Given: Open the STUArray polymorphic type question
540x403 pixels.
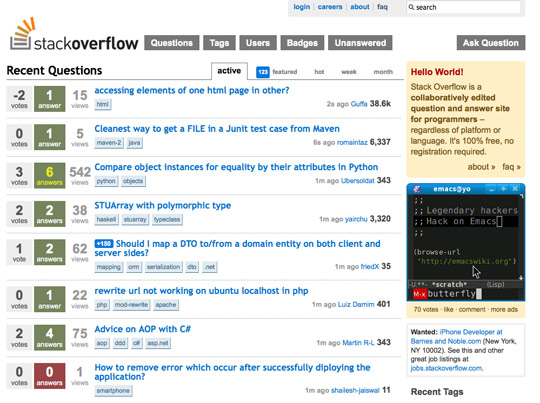Looking at the screenshot, I should click(163, 206).
